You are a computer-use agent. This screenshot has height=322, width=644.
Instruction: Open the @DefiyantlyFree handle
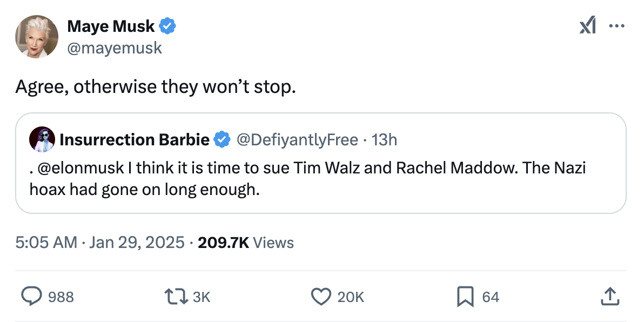[x=297, y=140]
